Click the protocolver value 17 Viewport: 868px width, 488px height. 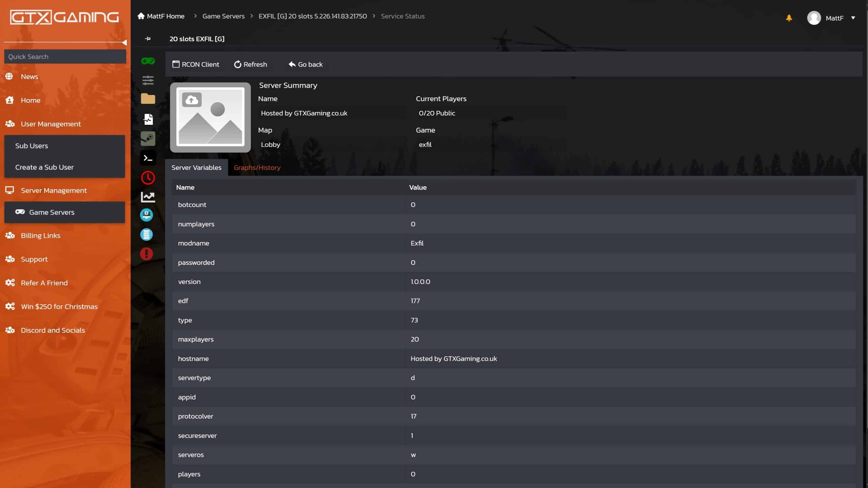pyautogui.click(x=414, y=416)
